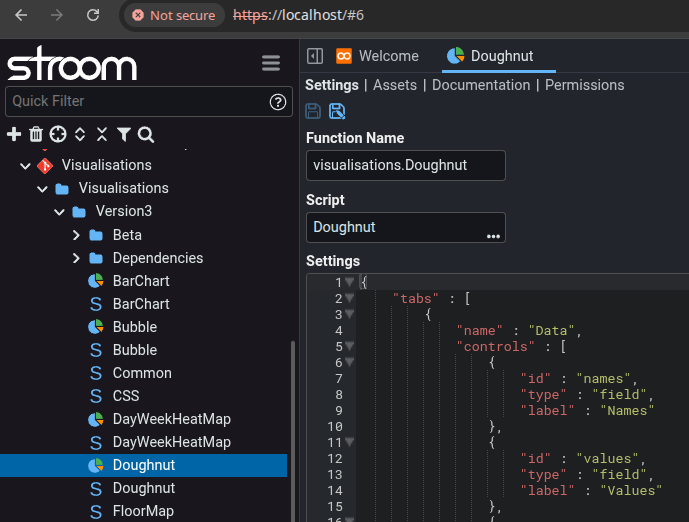Open the Documentation sub-tab
This screenshot has width=689, height=522.
tap(481, 85)
